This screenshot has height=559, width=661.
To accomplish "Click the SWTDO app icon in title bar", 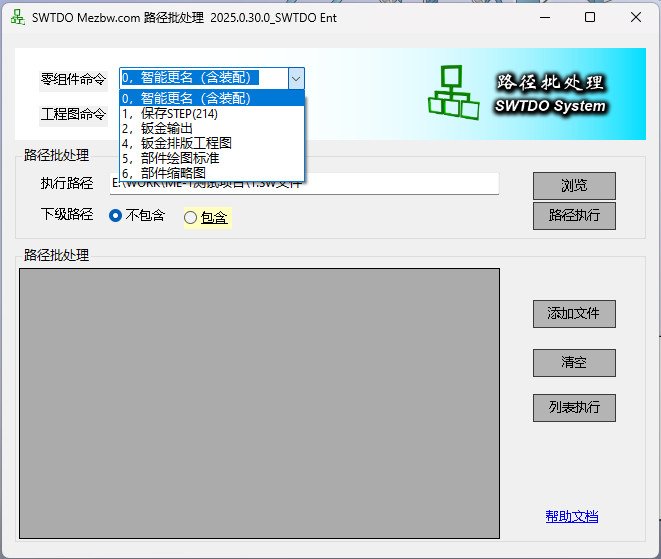I will click(17, 17).
